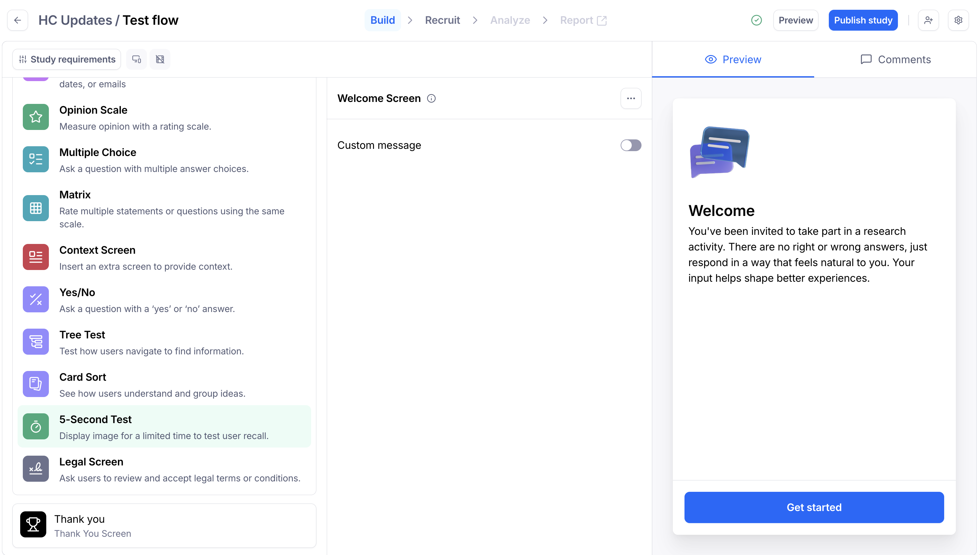Click the Tree Test icon
980x555 pixels.
tap(36, 342)
